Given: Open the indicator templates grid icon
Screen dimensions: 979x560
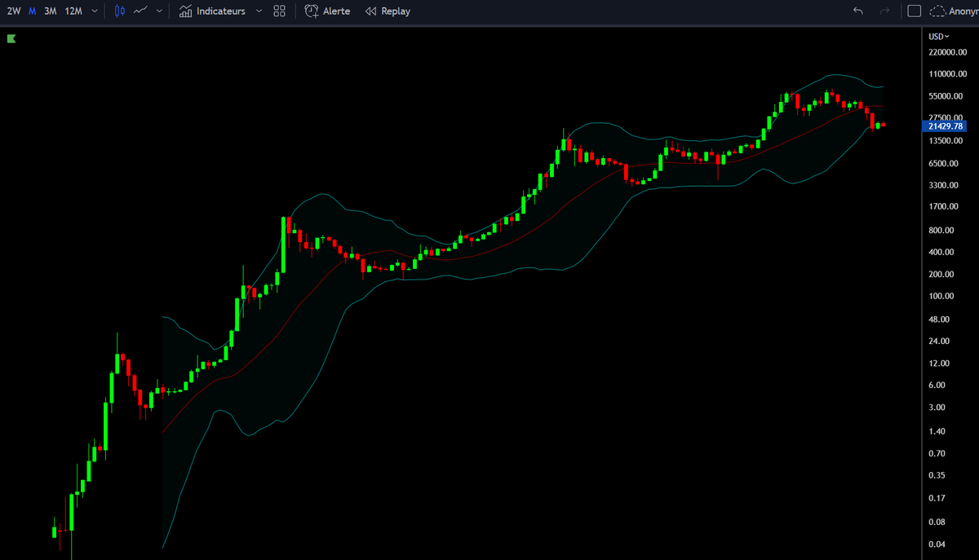Looking at the screenshot, I should coord(279,11).
